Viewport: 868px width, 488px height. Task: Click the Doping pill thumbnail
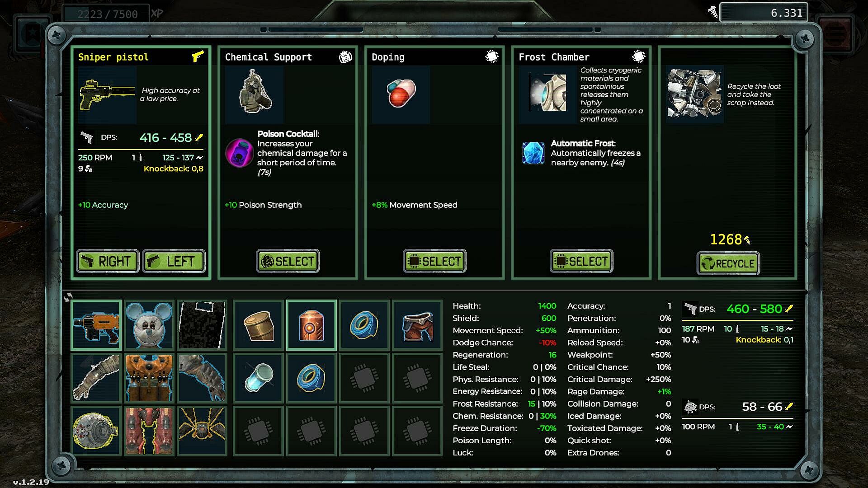tap(401, 94)
